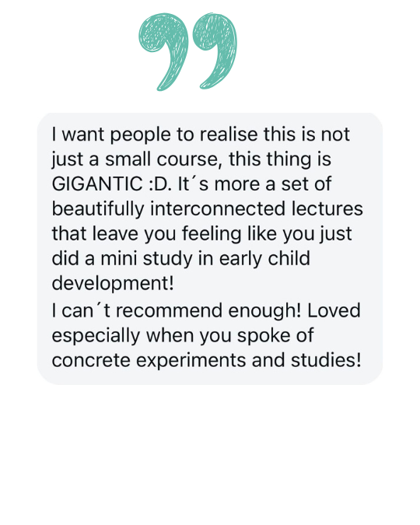The image size is (420, 525).
Task: Click the line 'that leave you feeling like'
Action: coord(164,233)
